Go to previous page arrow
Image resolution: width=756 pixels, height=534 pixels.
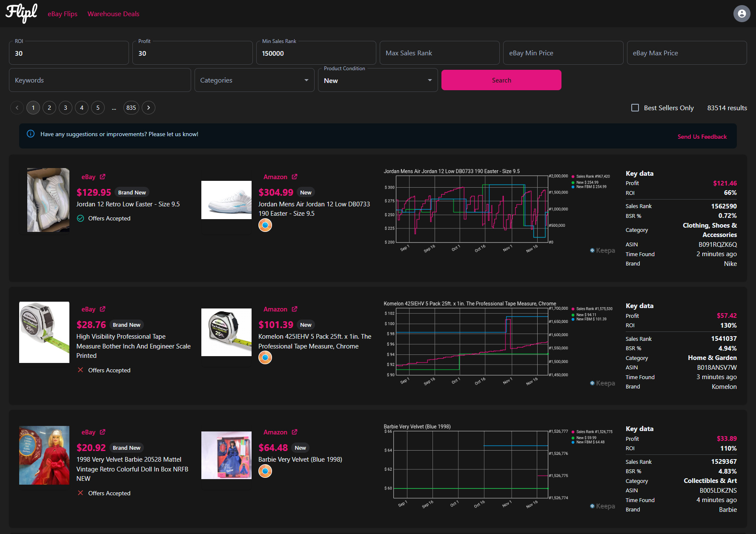(x=17, y=108)
